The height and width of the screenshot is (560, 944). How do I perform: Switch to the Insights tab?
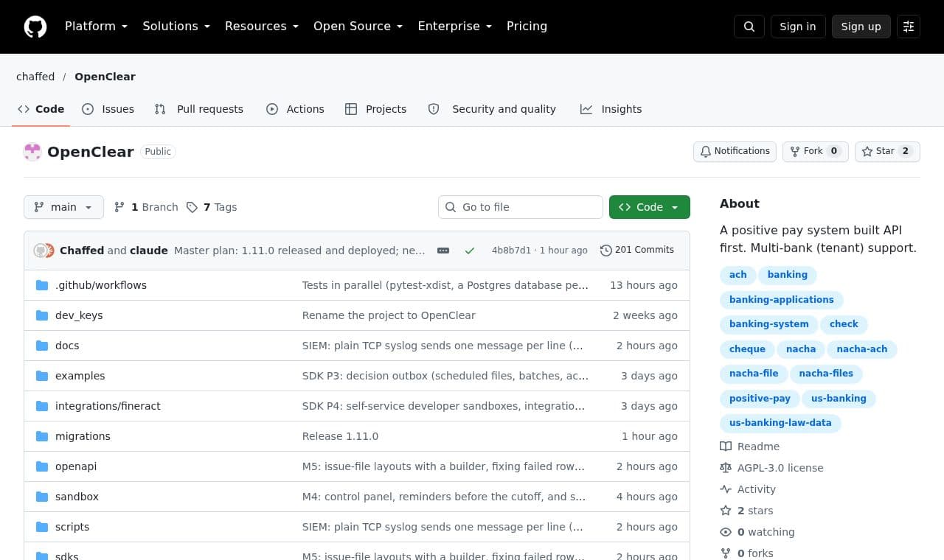pyautogui.click(x=611, y=109)
